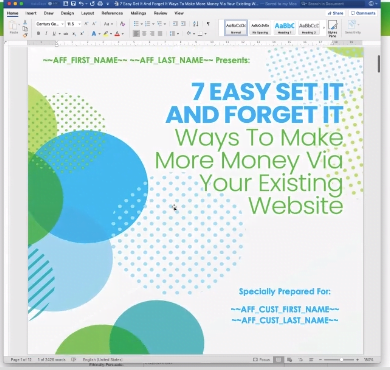Viewport: 390px width, 370px height.
Task: Switch to the Design tab
Action: point(67,13)
